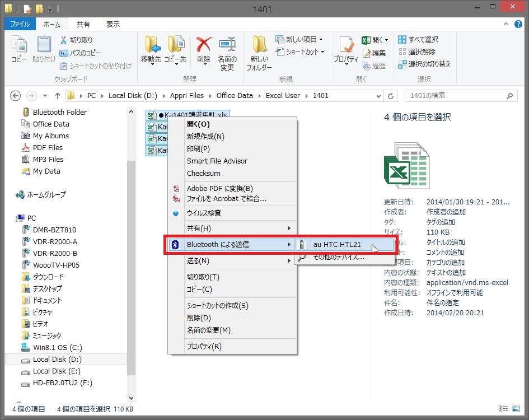Open recent locations dropdown arrow
529x420 pixels.
45,96
